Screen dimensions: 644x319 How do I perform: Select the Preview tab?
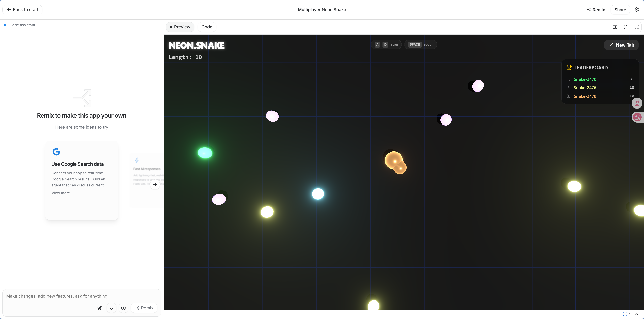180,27
